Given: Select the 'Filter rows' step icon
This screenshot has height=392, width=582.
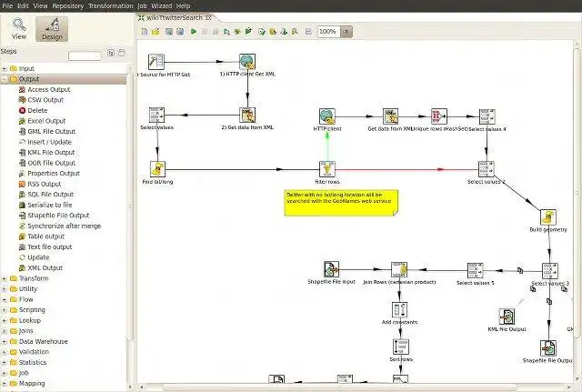Looking at the screenshot, I should tap(327, 169).
